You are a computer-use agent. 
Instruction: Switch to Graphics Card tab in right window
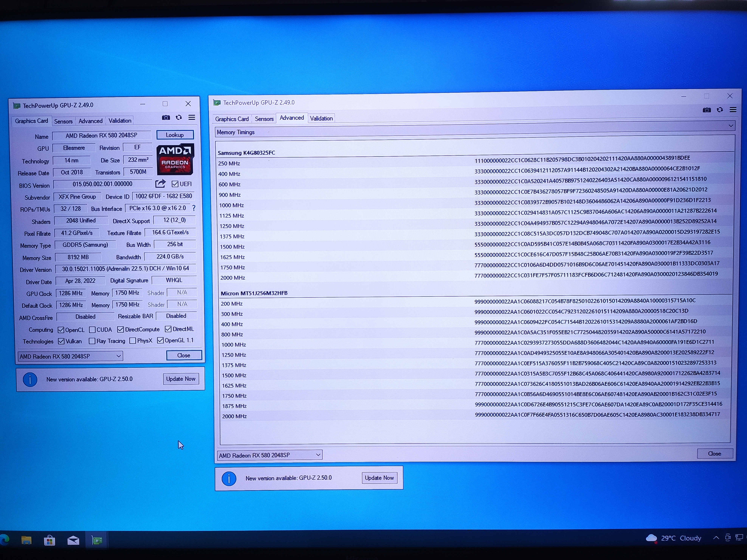232,119
